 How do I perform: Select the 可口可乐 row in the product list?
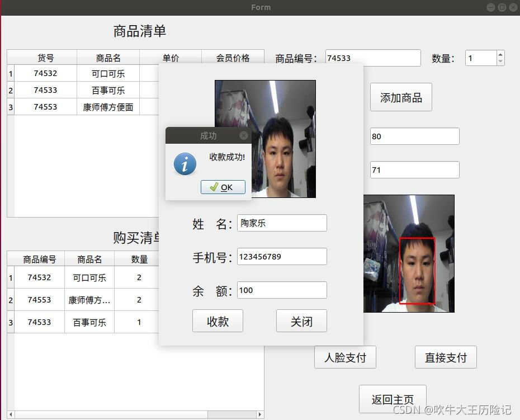pyautogui.click(x=106, y=73)
